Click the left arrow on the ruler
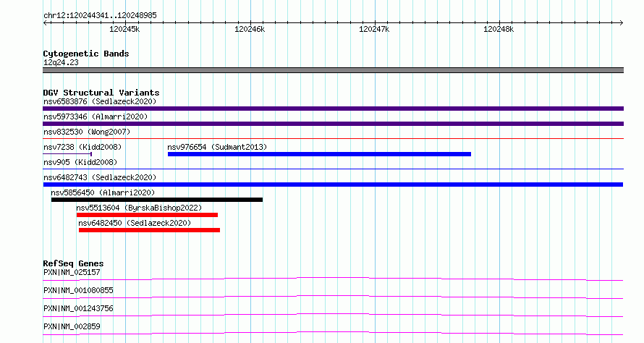Screen dimensions: 644x343 45,23
